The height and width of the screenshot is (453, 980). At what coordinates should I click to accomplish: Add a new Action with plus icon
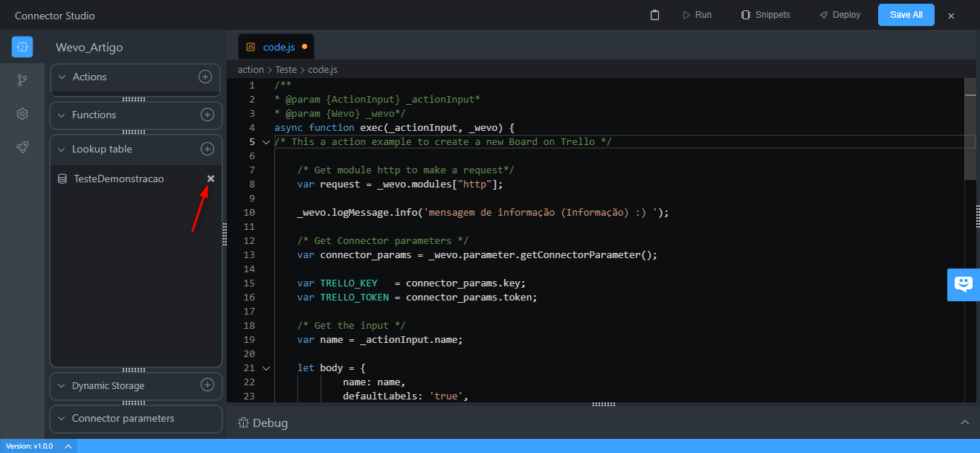pos(205,77)
